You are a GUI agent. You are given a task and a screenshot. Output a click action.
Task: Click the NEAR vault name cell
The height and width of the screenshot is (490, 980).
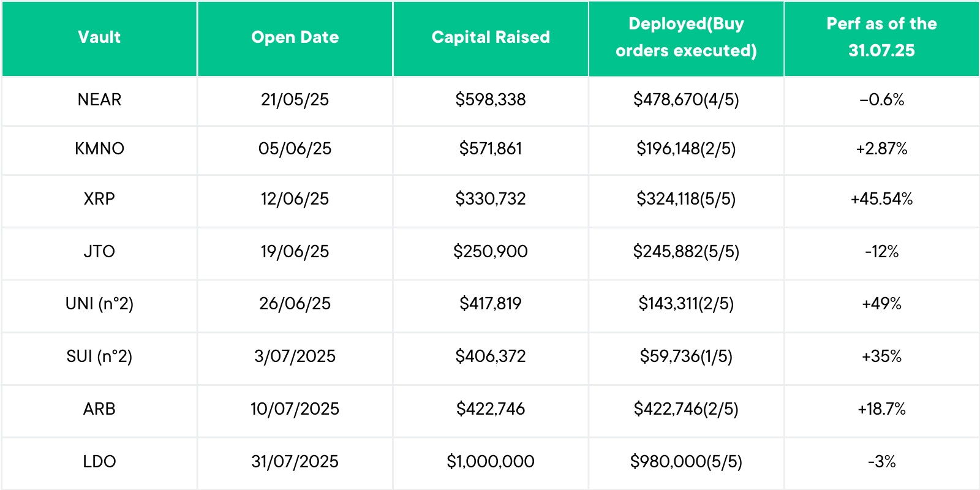[99, 100]
